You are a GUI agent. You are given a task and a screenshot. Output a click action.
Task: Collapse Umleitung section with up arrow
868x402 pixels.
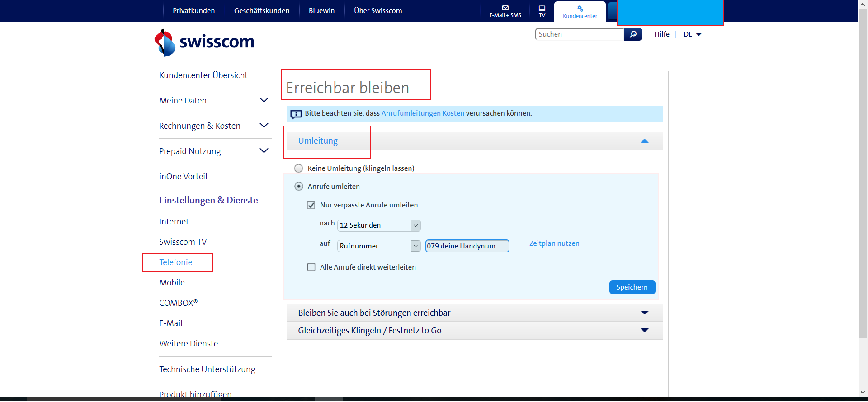(644, 141)
